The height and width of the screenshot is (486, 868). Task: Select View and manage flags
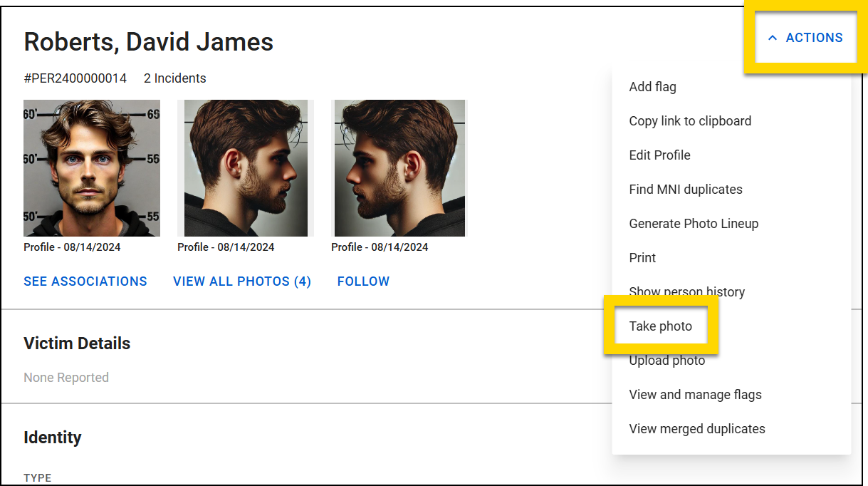pyautogui.click(x=695, y=394)
